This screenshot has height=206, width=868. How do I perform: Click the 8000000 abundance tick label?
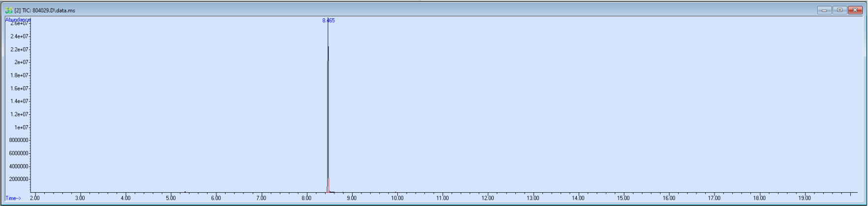pos(19,140)
